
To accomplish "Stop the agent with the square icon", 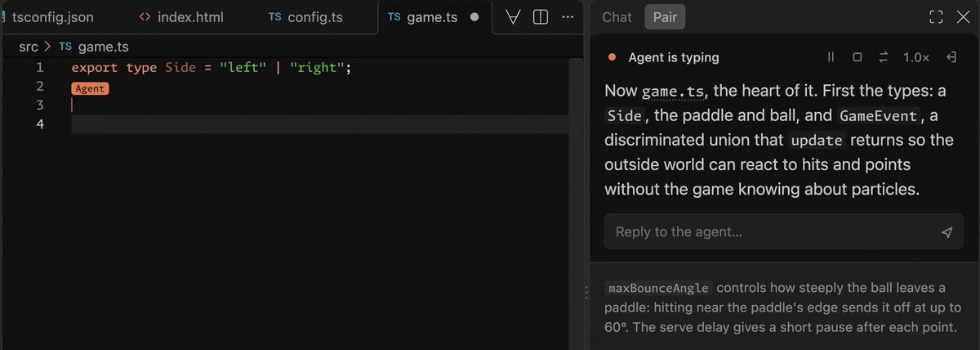I will point(857,57).
